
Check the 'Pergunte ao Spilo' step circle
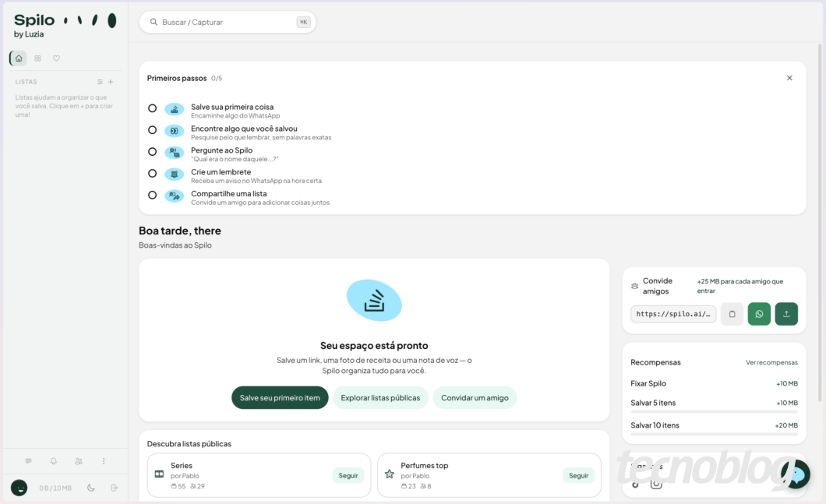click(152, 152)
